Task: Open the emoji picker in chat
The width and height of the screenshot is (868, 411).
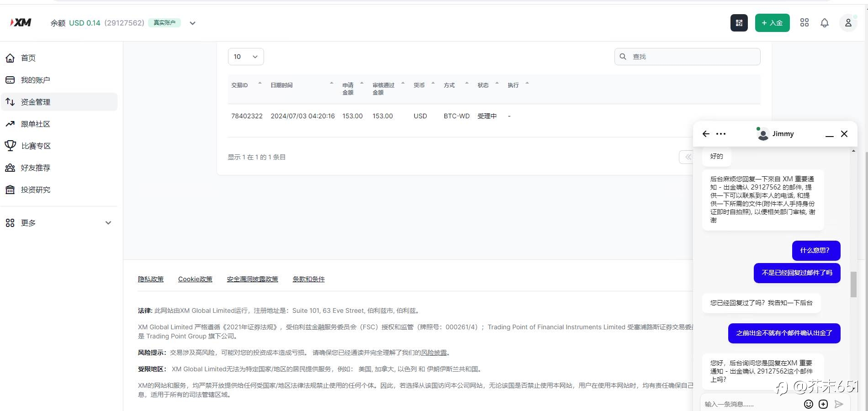Action: (809, 404)
